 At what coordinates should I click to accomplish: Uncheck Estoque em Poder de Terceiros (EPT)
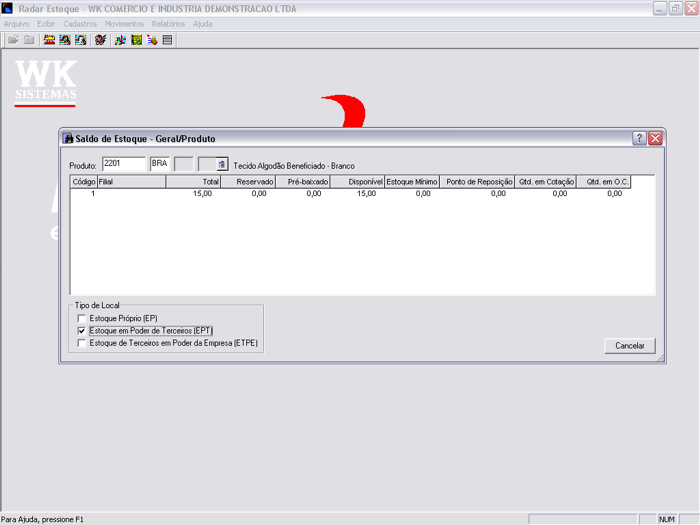[x=82, y=330]
